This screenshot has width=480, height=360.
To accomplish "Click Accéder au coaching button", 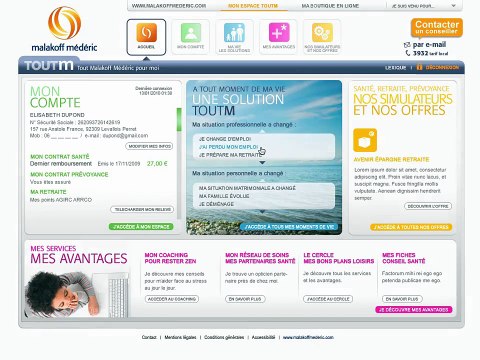I will tap(172, 299).
